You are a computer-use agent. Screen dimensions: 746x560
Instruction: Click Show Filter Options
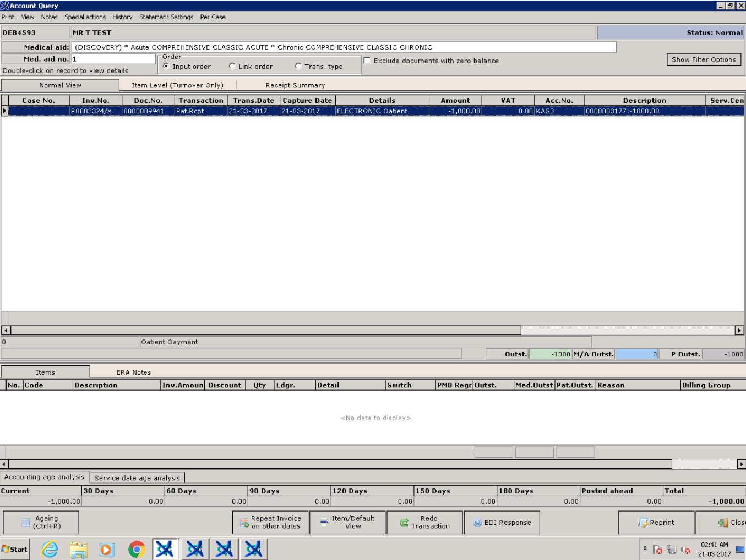(x=704, y=59)
